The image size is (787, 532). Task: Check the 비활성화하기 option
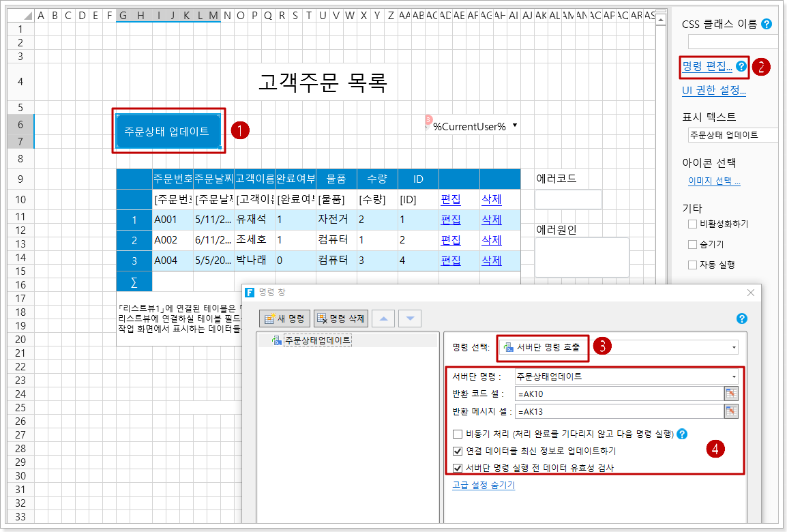click(693, 224)
